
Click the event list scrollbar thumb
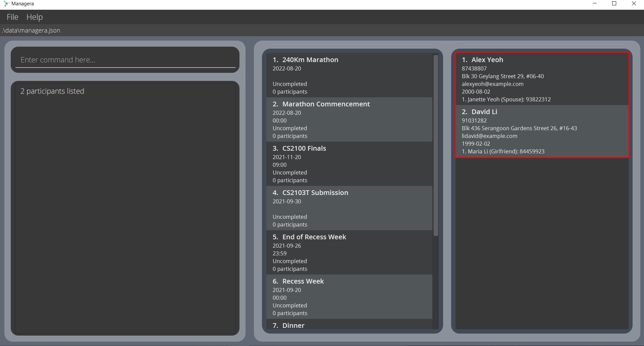tap(436, 145)
